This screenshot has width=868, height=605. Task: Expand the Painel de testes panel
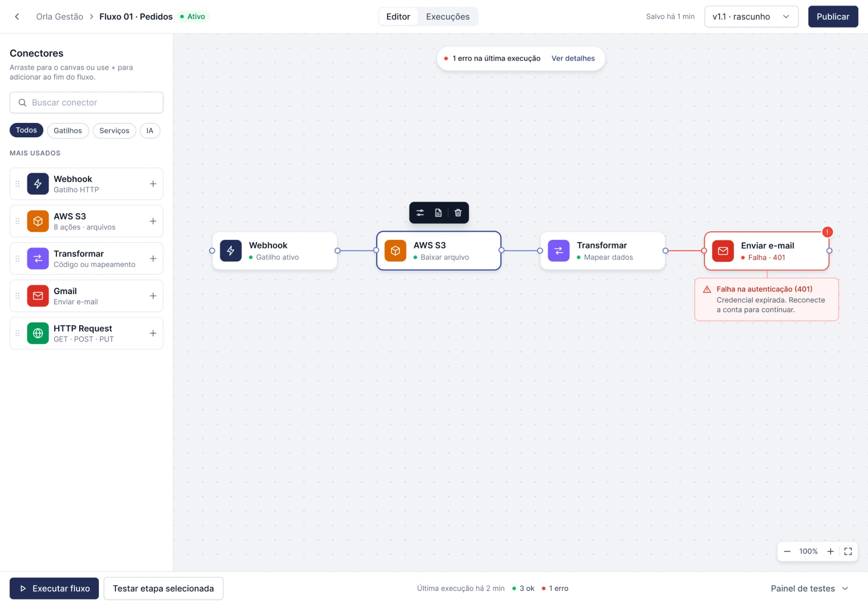pyautogui.click(x=809, y=588)
